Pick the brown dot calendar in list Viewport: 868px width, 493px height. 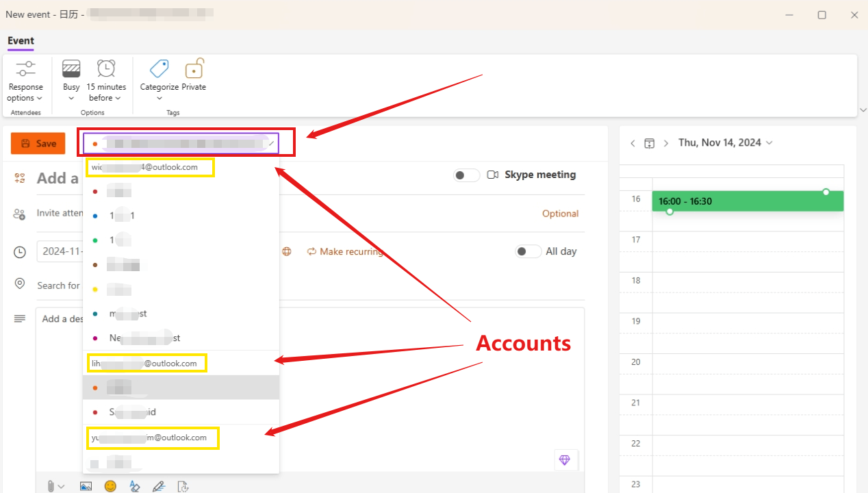coord(181,264)
